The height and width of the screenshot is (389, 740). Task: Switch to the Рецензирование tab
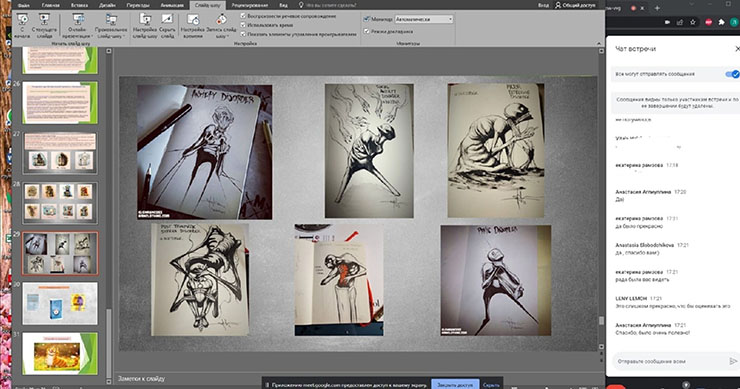(250, 5)
